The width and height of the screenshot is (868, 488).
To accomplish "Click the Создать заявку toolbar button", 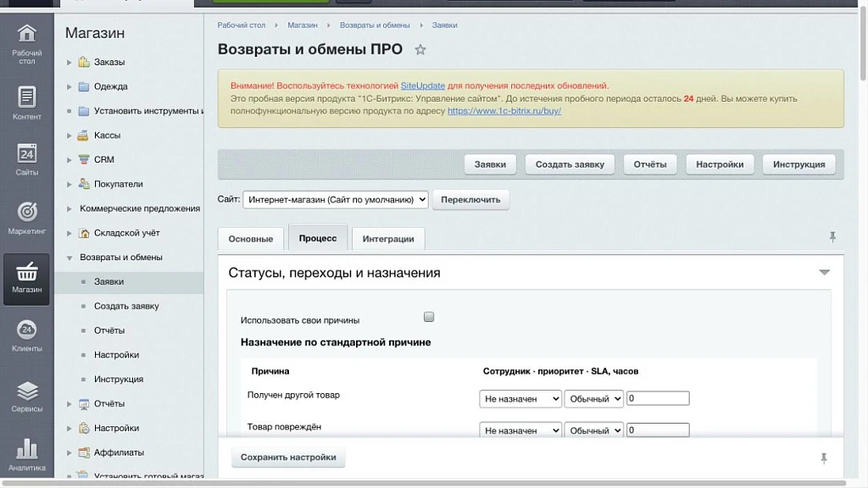I will (570, 164).
